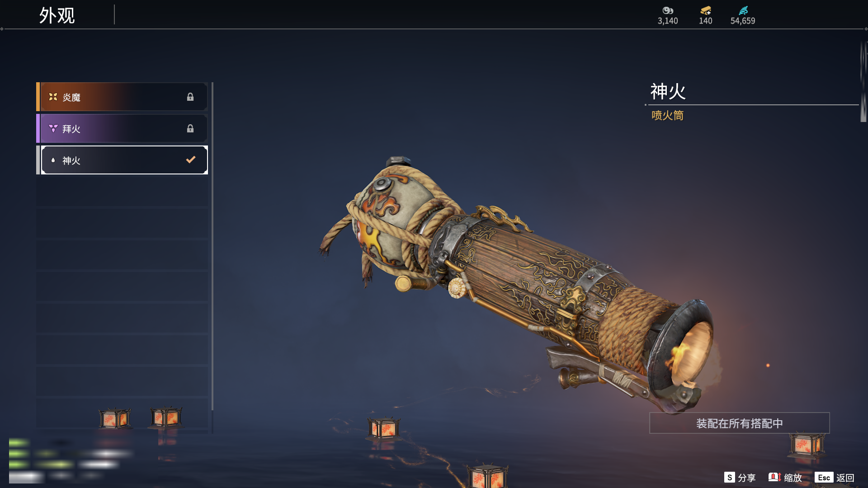Click the white flame icon beside 神火
The image size is (868, 488).
click(53, 160)
